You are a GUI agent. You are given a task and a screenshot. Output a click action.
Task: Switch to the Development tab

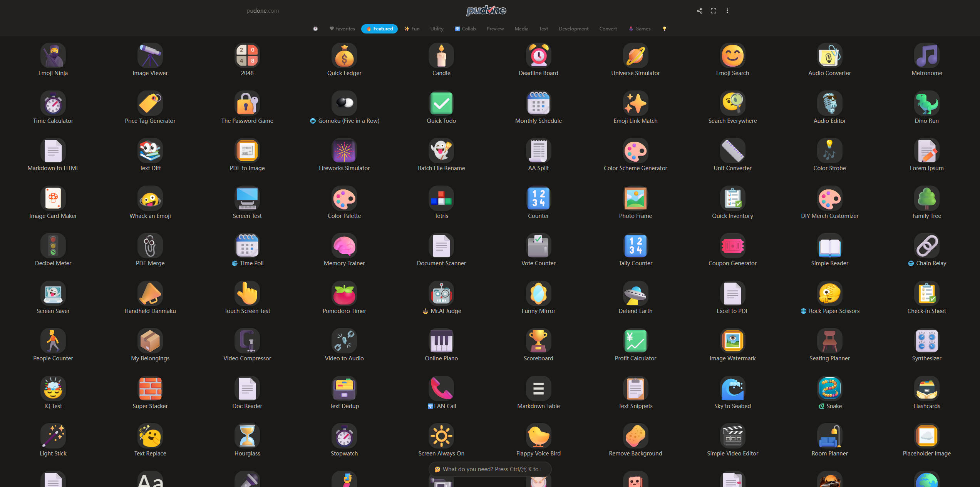click(573, 29)
